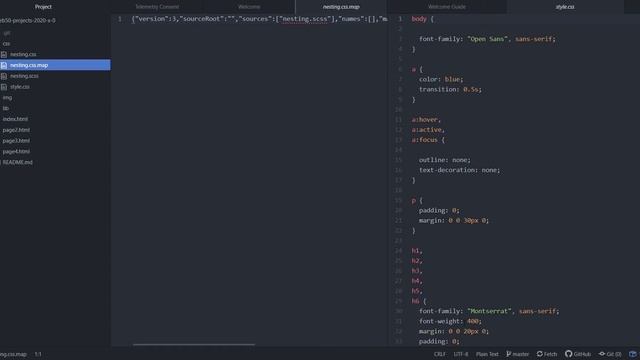Switch to the Telemetry Consent tab

(157, 7)
